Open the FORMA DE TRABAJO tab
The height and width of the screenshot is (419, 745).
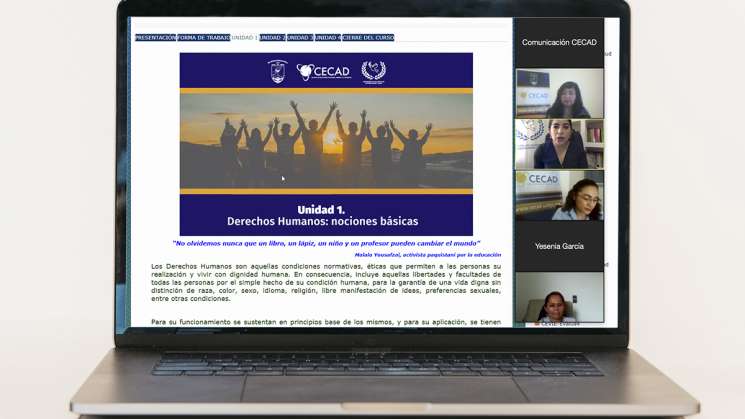point(204,38)
